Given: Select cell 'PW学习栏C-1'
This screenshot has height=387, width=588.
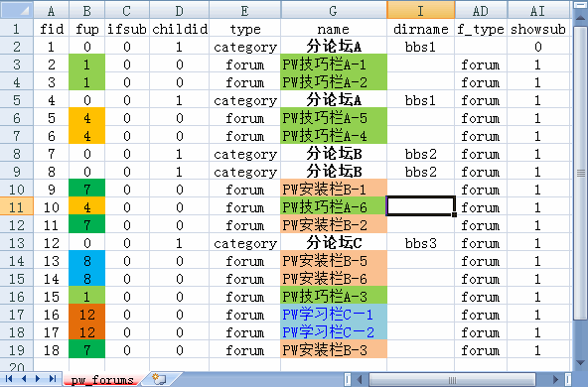Looking at the screenshot, I should [x=334, y=314].
